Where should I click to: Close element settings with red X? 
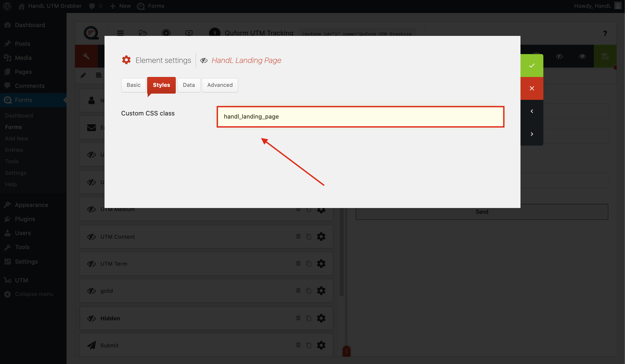pyautogui.click(x=532, y=88)
